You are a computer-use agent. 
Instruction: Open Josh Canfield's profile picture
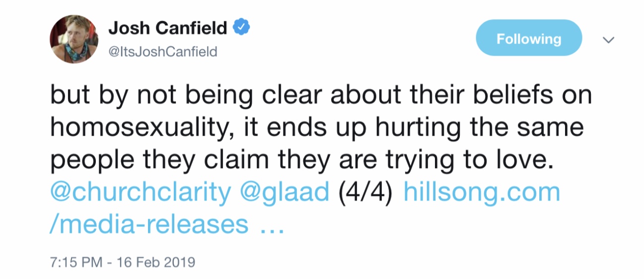tap(74, 39)
